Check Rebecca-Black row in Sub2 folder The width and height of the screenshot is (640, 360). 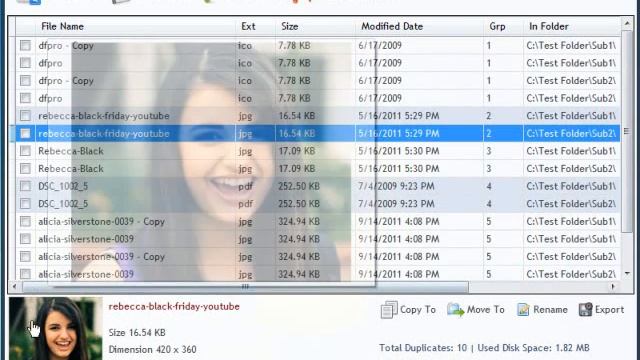point(25,168)
